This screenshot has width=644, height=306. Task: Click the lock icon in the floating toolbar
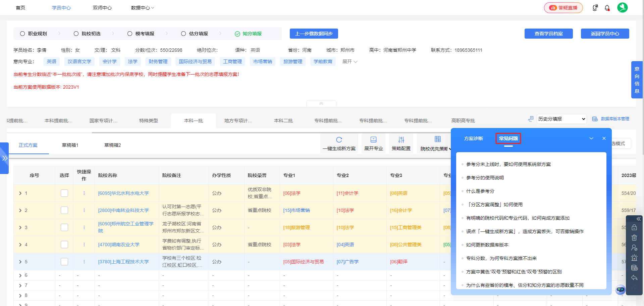tap(634, 227)
